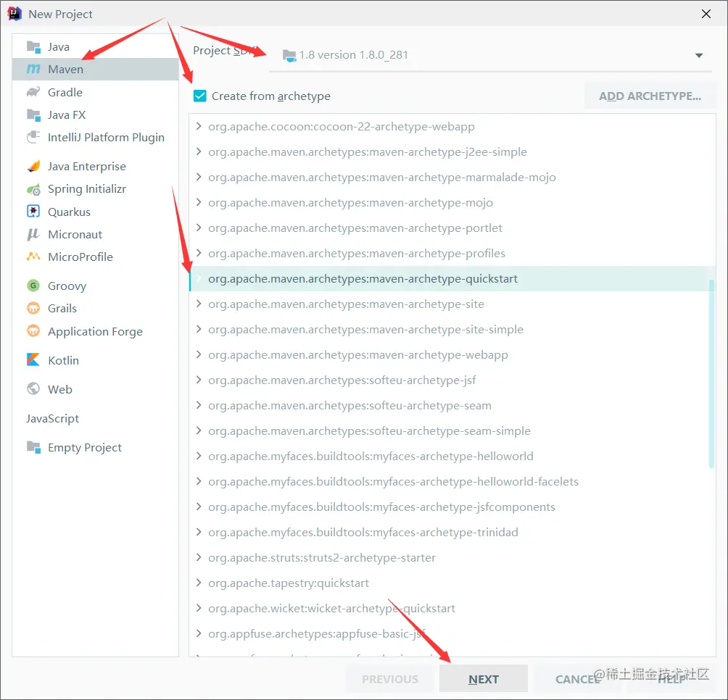Select maven-archetype-site-simple row text
Screen dimensions: 728x700
[x=365, y=330]
